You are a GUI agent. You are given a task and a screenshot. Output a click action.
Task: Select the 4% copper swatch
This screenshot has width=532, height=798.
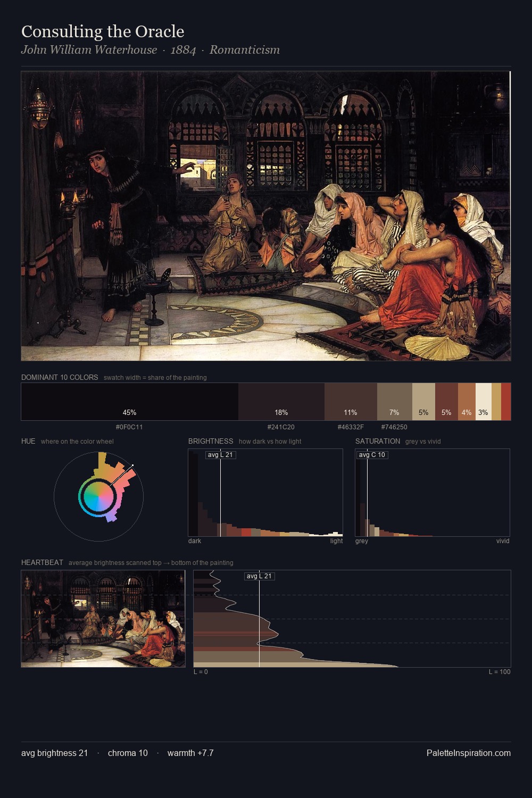467,402
